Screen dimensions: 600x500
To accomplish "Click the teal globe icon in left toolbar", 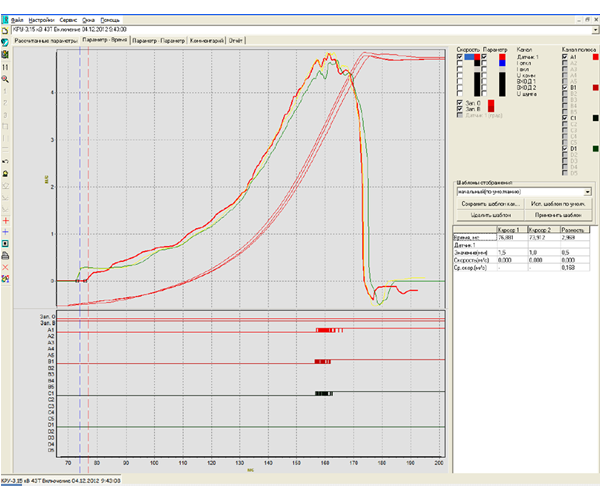I will tap(5, 42).
